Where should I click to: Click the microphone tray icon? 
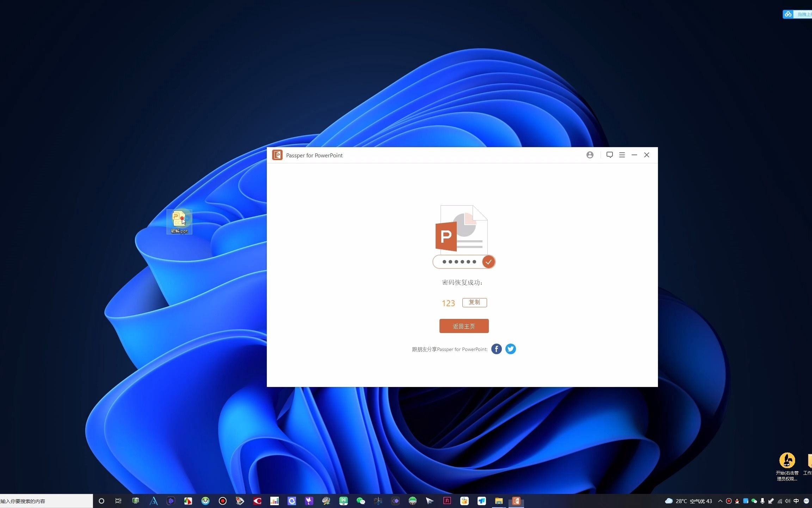click(762, 501)
